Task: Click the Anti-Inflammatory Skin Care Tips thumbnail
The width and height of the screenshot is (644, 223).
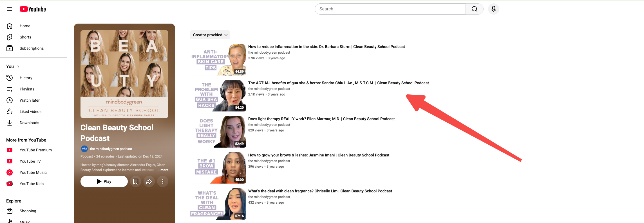Action: tap(218, 60)
